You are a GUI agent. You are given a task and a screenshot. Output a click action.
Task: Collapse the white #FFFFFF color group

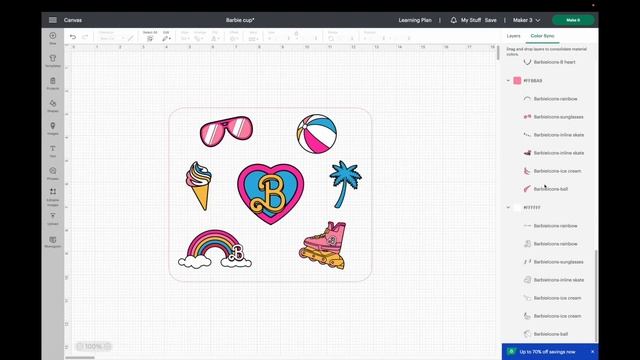point(508,207)
